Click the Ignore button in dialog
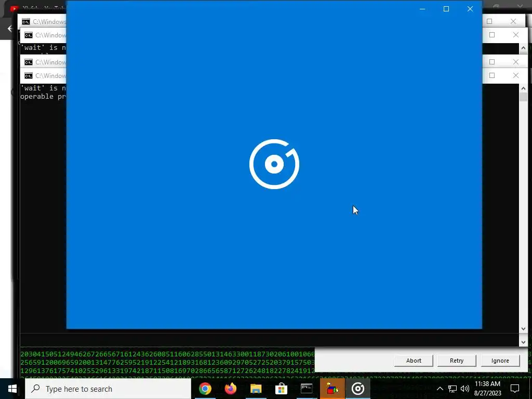Viewport: 532px width, 399px height. click(x=500, y=361)
